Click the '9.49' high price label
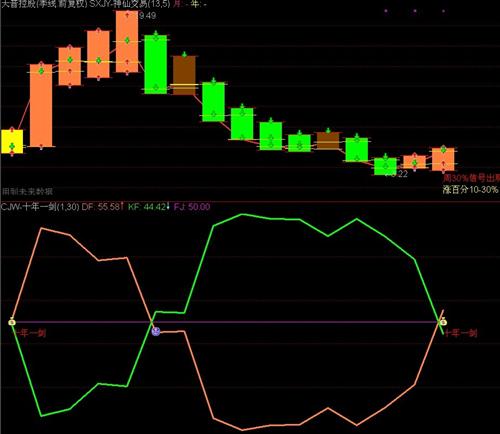The width and height of the screenshot is (500, 434). 147,15
